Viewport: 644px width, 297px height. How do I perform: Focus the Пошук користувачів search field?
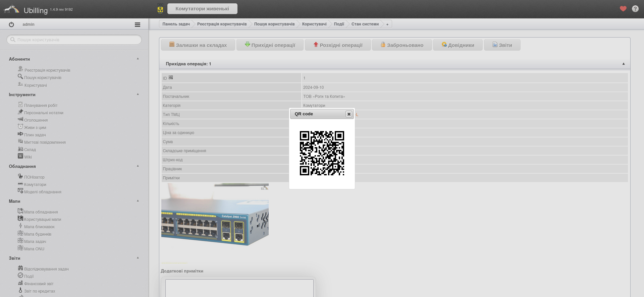pos(74,40)
